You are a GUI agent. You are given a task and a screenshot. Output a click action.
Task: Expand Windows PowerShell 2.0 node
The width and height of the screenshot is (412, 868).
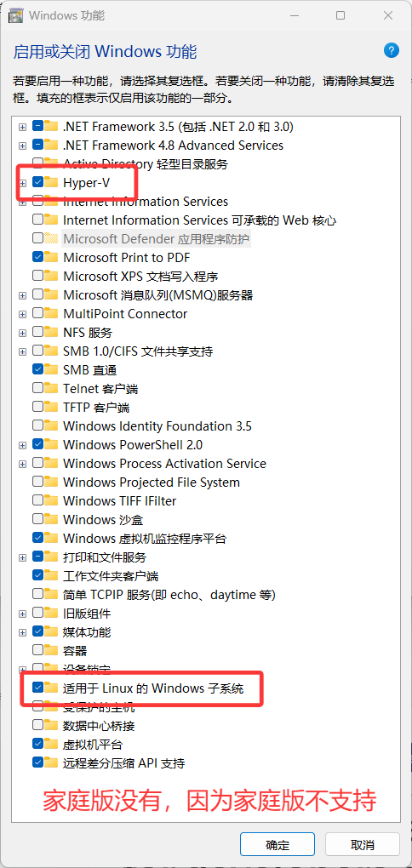pyautogui.click(x=22, y=445)
